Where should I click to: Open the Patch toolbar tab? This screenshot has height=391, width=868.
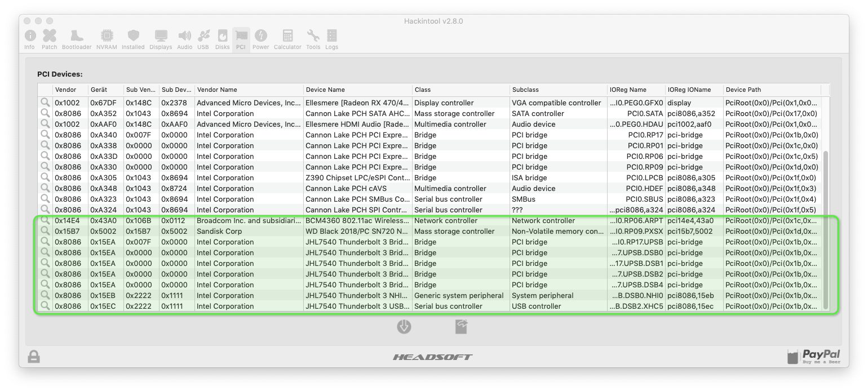click(x=50, y=39)
